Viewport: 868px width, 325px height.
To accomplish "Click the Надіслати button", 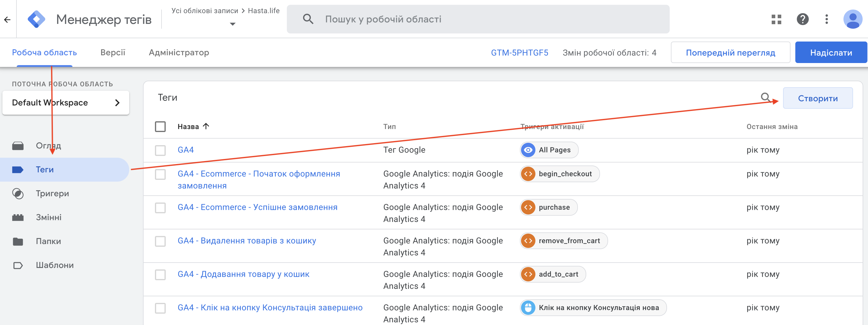I will click(831, 53).
